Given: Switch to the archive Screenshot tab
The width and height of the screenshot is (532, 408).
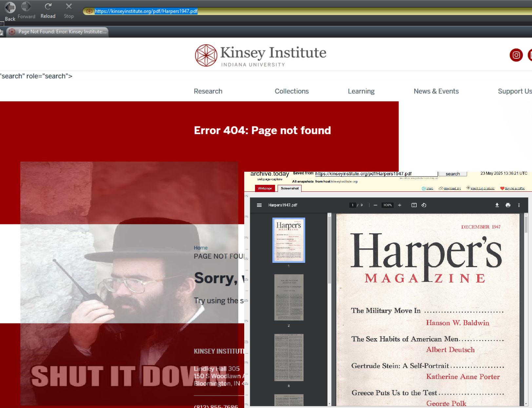Looking at the screenshot, I should [x=290, y=188].
